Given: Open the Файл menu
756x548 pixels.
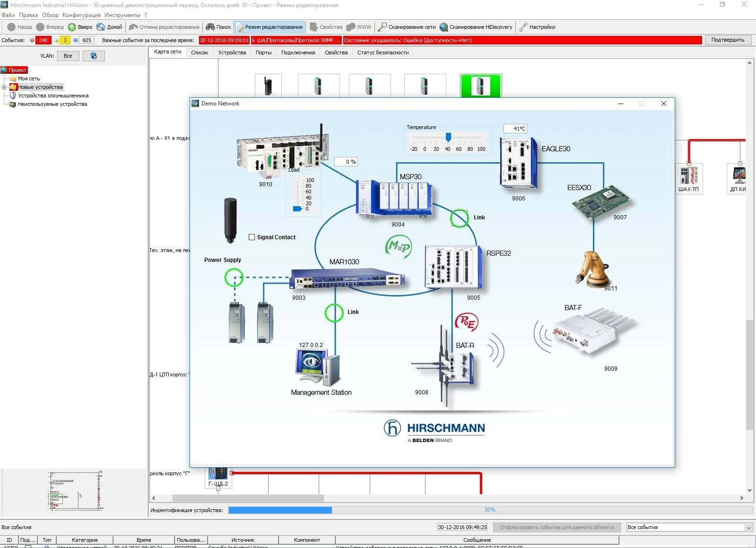Looking at the screenshot, I should tap(8, 15).
